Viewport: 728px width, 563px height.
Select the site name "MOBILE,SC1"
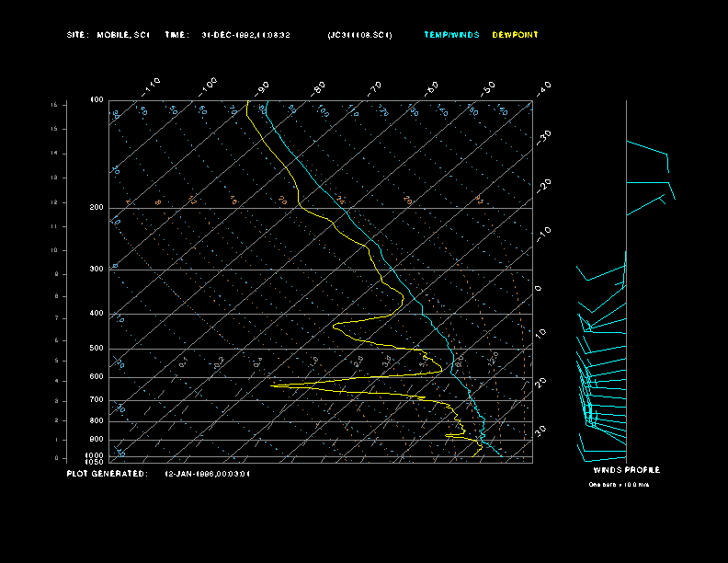[123, 35]
